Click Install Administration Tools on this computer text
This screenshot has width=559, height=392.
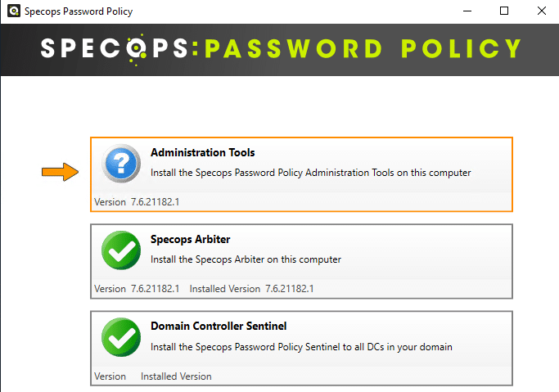310,173
